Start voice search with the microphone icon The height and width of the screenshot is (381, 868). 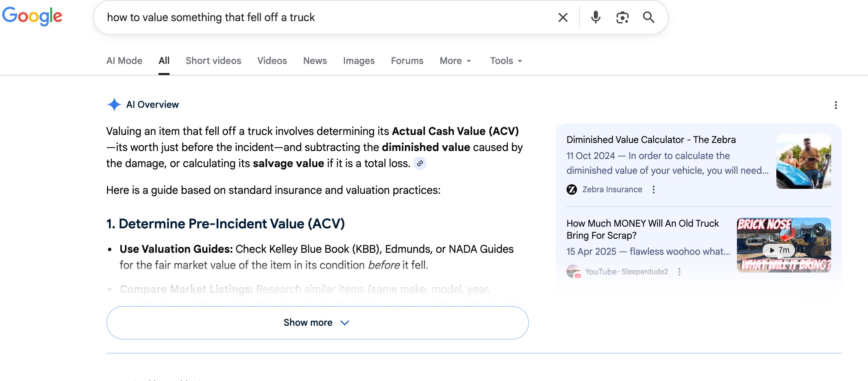(x=595, y=17)
